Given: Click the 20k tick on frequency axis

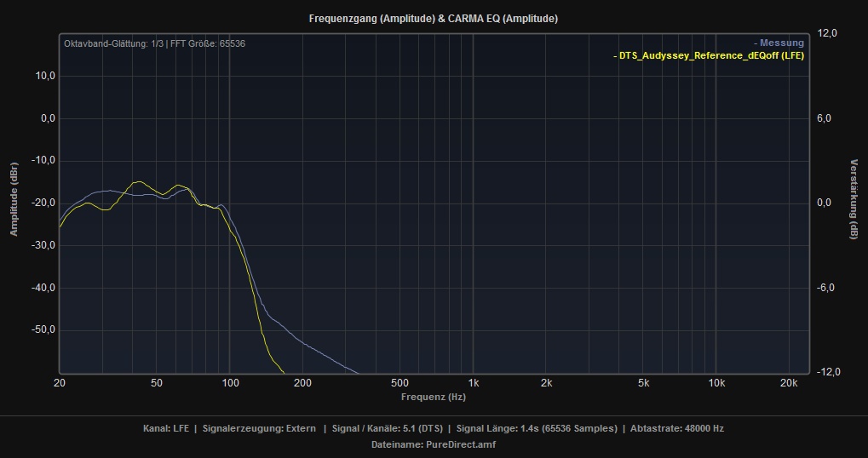Looking at the screenshot, I should 789,384.
